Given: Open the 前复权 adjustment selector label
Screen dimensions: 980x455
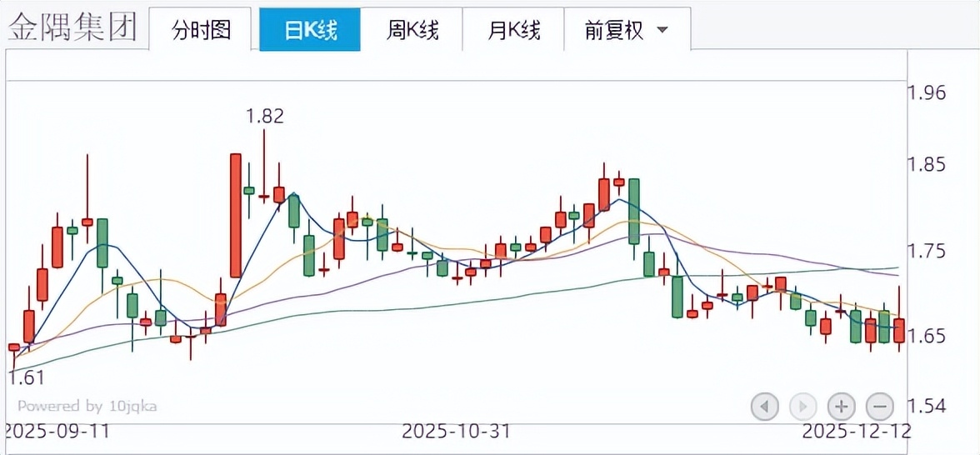Looking at the screenshot, I should point(614,31).
